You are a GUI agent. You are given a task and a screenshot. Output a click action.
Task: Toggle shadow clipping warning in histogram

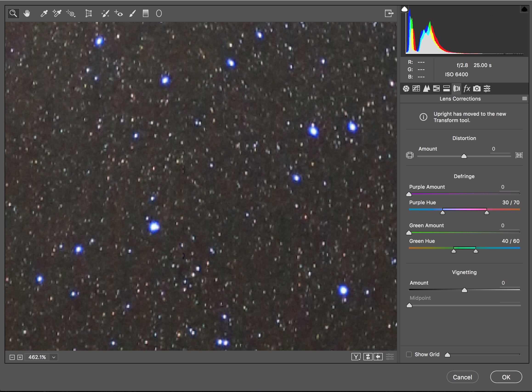405,9
